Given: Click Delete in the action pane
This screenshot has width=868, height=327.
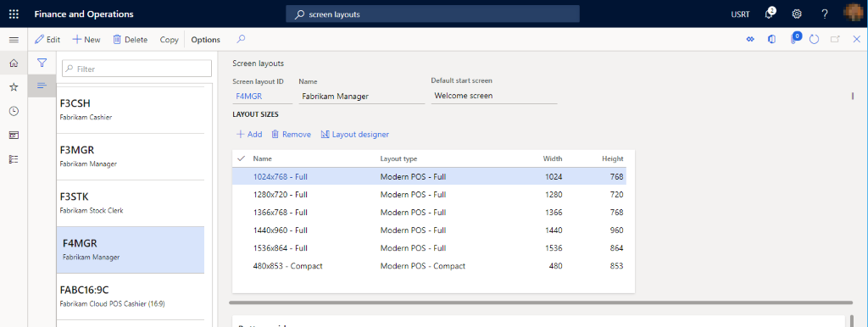Looking at the screenshot, I should click(x=130, y=40).
